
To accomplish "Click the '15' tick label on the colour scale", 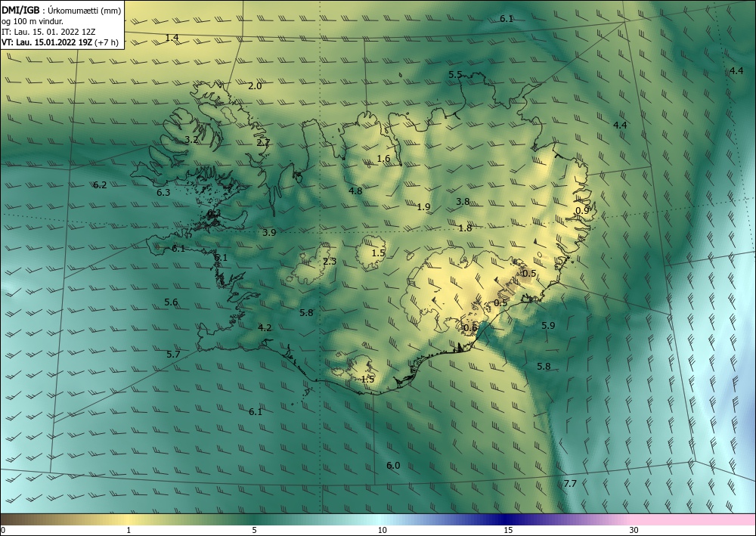I will (x=508, y=530).
